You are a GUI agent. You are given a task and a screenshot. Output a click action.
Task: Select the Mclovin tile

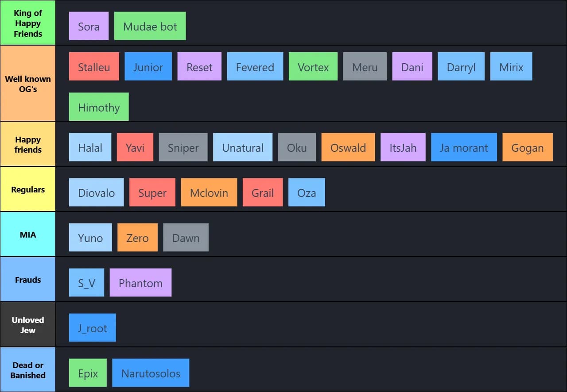pyautogui.click(x=209, y=192)
